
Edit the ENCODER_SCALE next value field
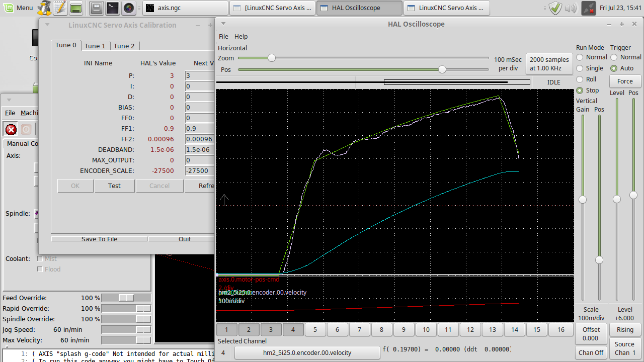[x=200, y=170]
